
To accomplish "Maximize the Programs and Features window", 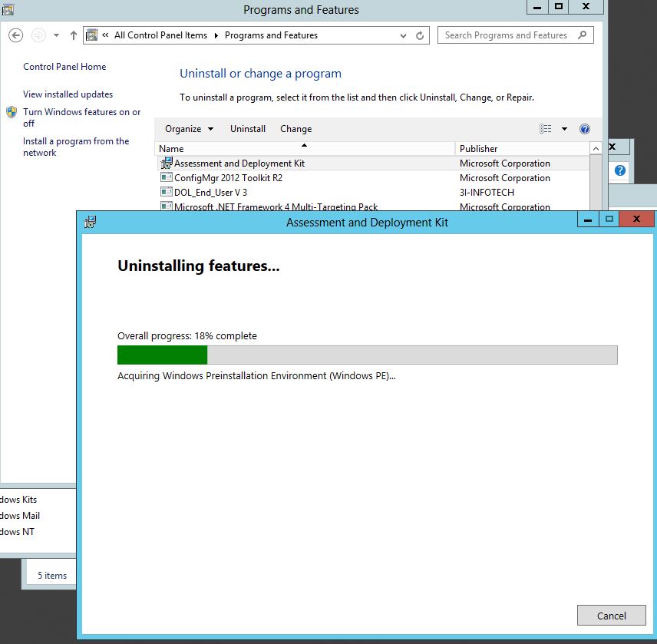I will click(559, 7).
